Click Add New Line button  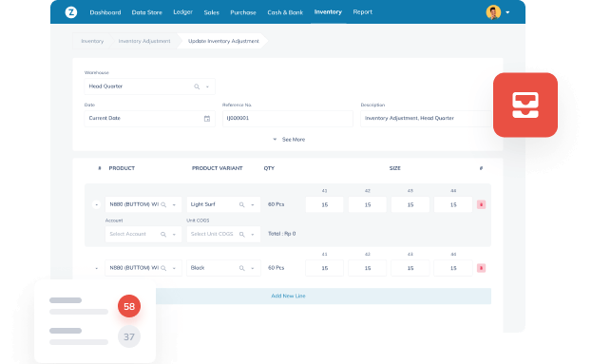coord(288,296)
